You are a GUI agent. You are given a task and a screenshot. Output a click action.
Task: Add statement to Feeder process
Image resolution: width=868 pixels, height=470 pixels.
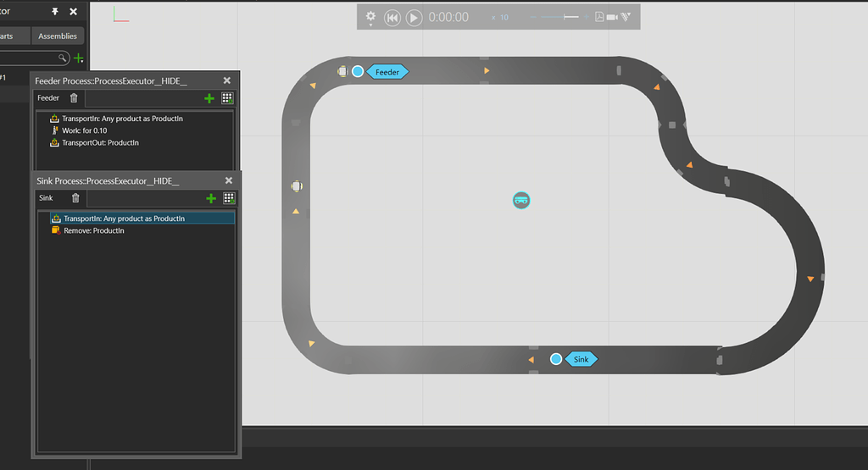point(209,98)
